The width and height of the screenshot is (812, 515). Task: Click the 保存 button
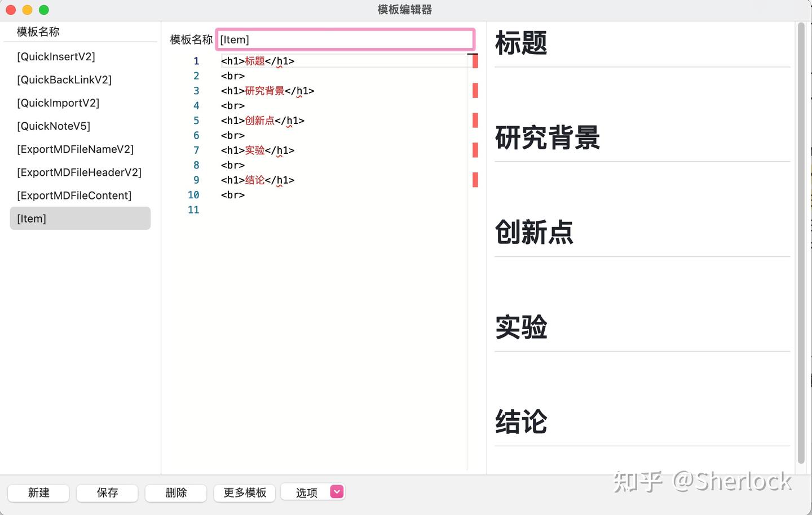(107, 493)
